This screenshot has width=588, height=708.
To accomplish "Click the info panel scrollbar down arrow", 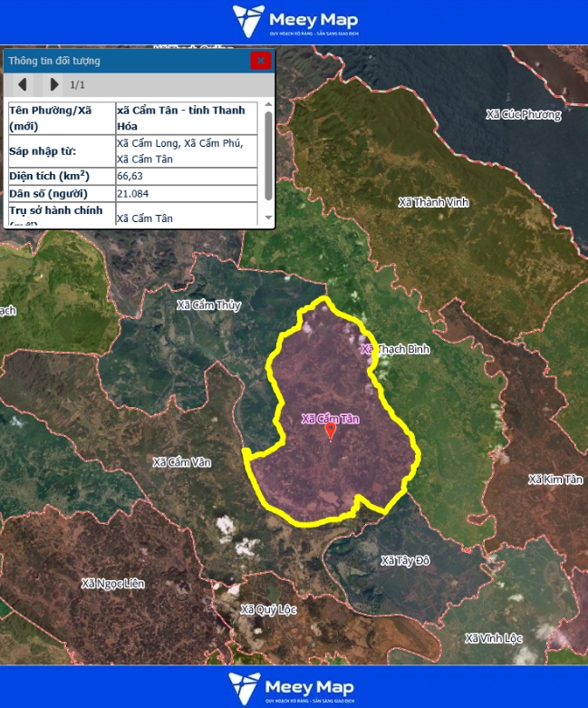I will point(267,218).
